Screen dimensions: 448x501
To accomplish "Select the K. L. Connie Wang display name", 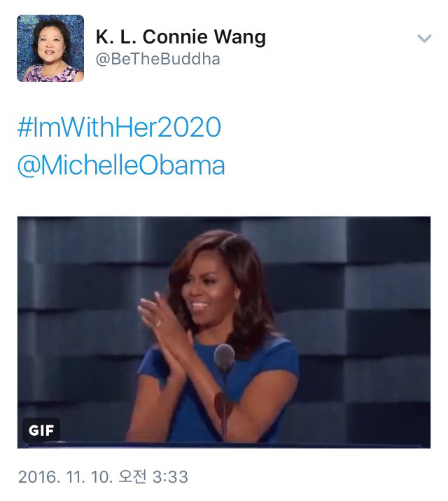I will click(x=180, y=37).
